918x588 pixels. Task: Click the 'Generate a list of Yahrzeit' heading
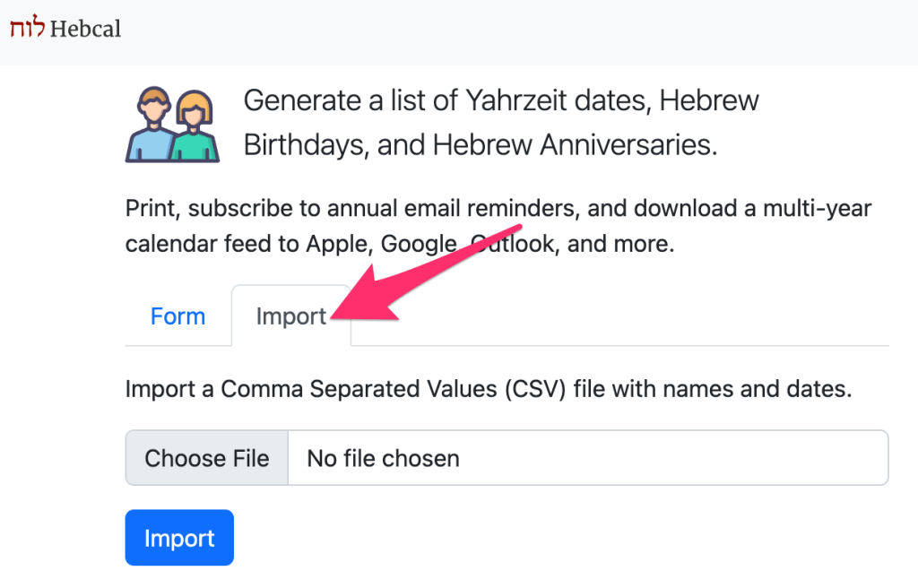coord(500,100)
